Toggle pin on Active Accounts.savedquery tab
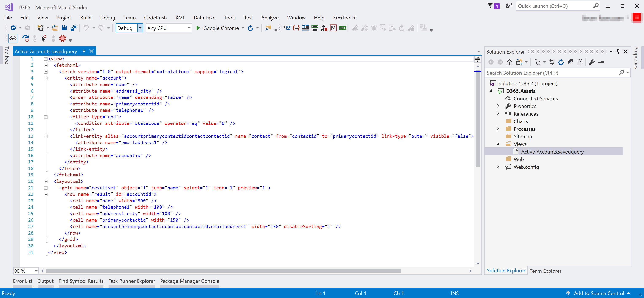 (x=83, y=51)
